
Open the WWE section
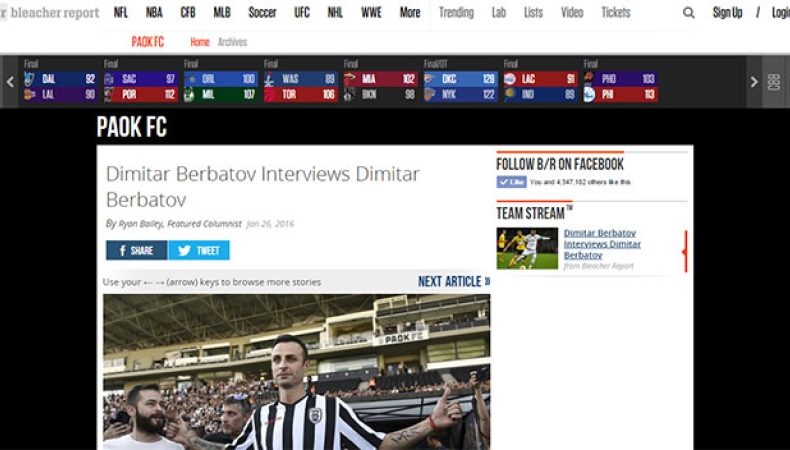click(371, 13)
